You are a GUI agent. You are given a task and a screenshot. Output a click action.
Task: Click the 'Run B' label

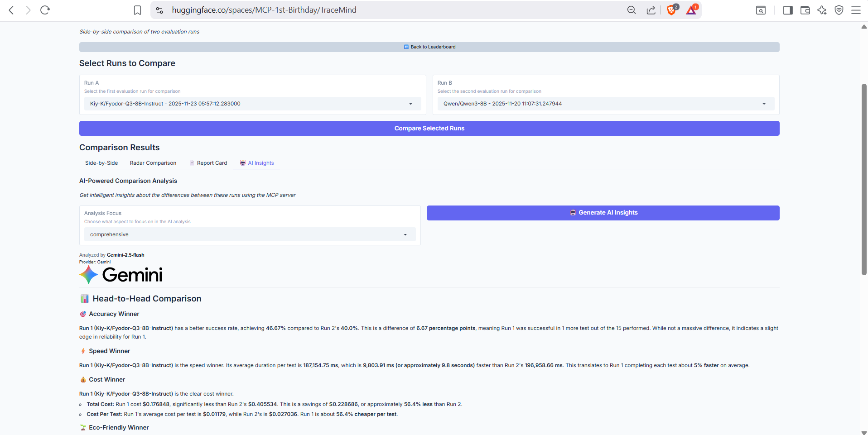click(445, 83)
